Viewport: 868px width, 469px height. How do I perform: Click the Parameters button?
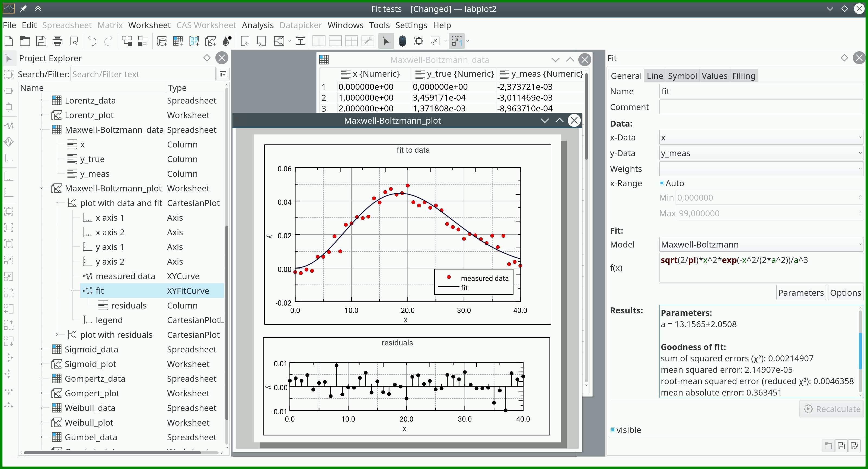[x=801, y=293]
